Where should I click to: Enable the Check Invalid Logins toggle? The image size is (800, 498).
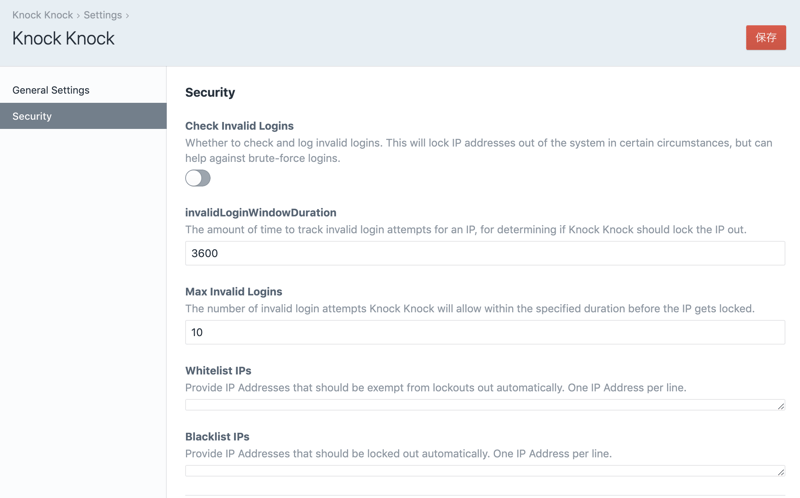tap(198, 178)
